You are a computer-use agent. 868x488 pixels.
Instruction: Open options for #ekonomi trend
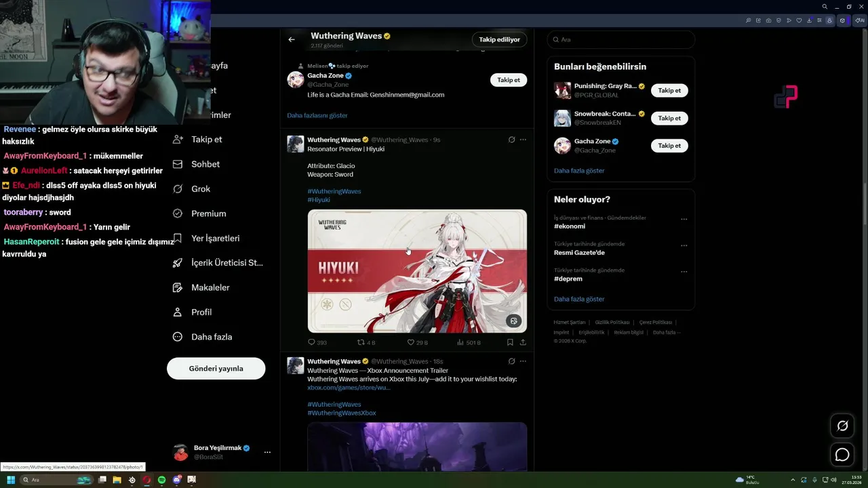click(x=684, y=219)
